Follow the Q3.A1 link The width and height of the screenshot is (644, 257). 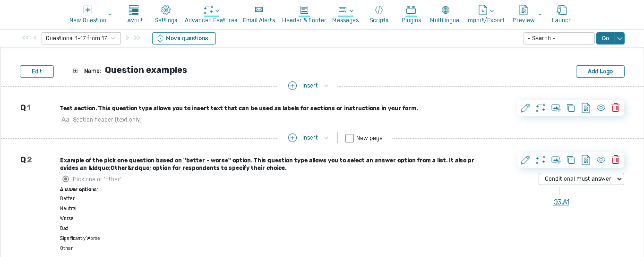pos(561,202)
